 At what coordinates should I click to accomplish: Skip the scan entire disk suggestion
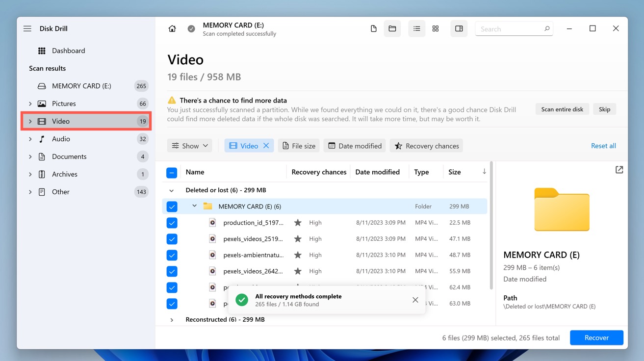(x=604, y=109)
